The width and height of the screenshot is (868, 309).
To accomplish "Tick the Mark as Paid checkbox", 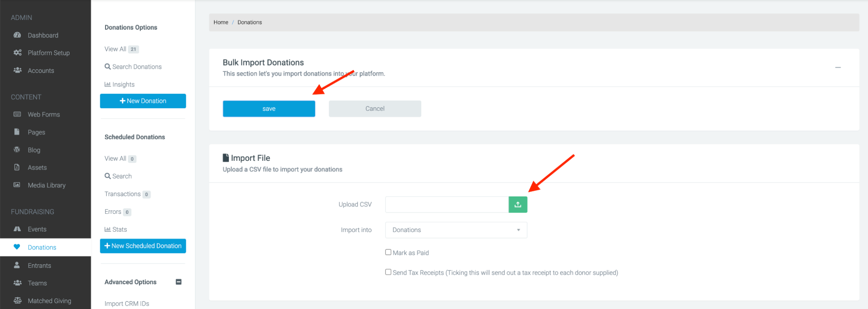I will tap(388, 252).
